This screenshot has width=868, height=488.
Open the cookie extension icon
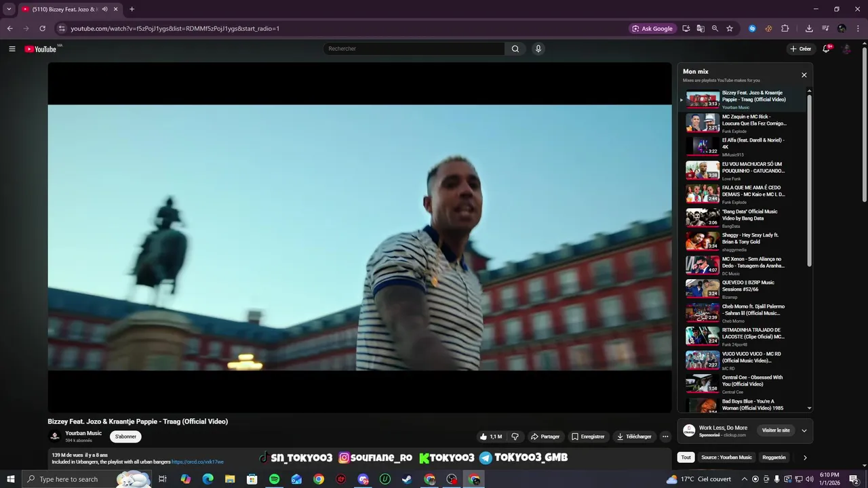tap(768, 28)
